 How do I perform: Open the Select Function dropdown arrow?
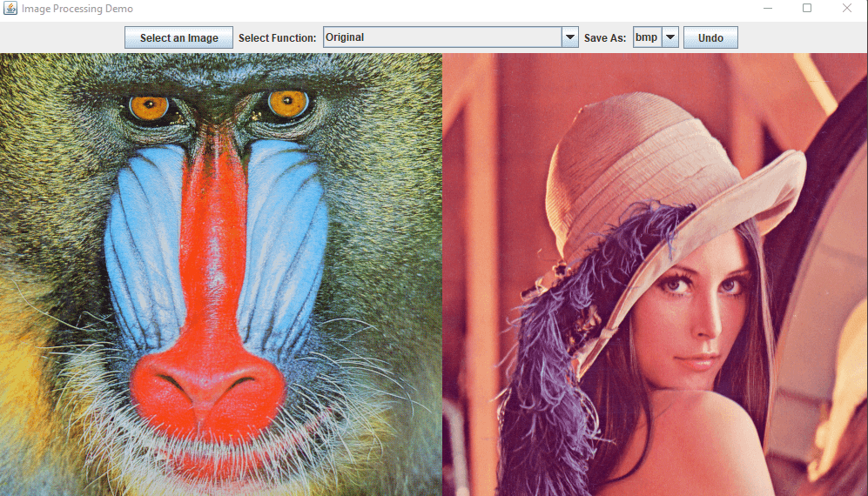click(570, 37)
